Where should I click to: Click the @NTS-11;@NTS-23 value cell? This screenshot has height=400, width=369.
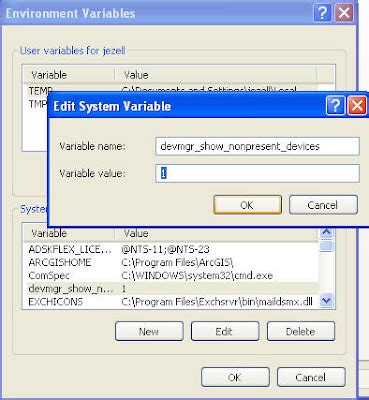click(x=165, y=249)
